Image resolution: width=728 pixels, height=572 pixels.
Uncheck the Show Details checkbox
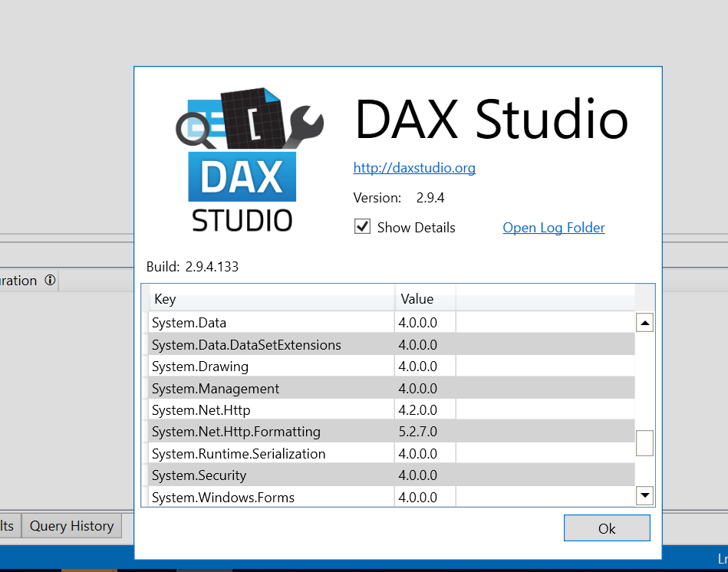pos(361,226)
